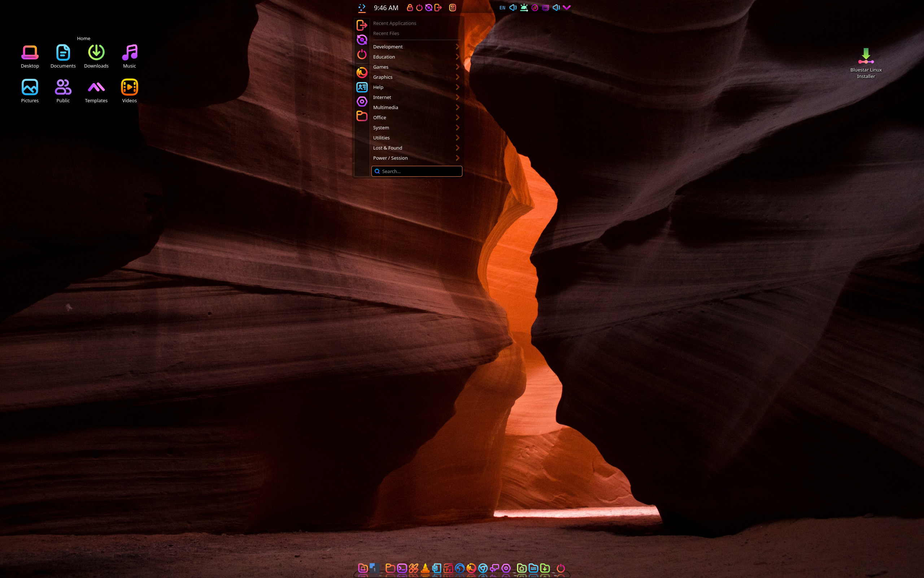Screen dimensions: 924x578
Task: Open the Word document app in the dock
Action: pyautogui.click(x=437, y=569)
